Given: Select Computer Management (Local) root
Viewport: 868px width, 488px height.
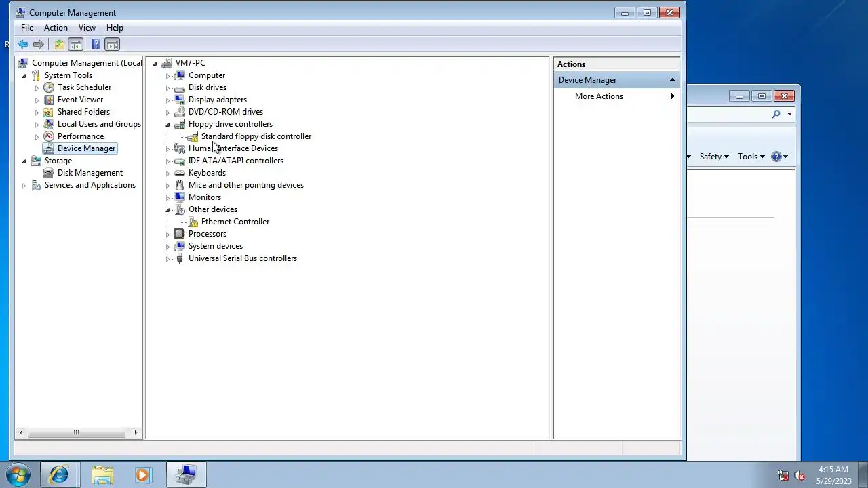Looking at the screenshot, I should 87,63.
